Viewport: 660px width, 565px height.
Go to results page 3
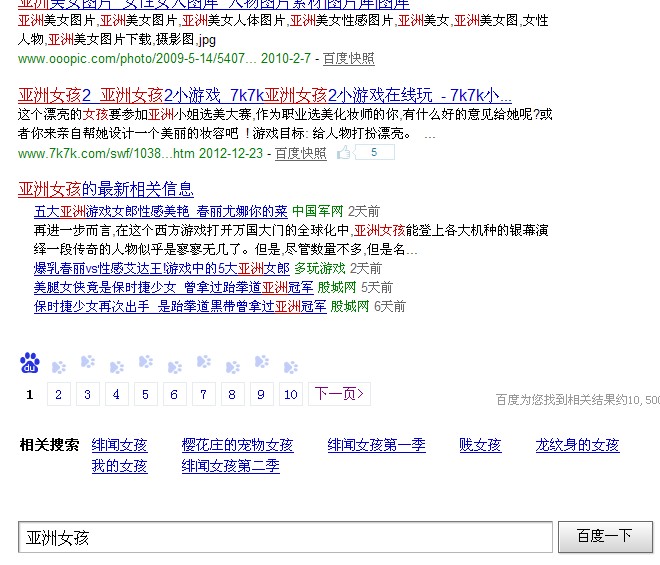[x=88, y=394]
